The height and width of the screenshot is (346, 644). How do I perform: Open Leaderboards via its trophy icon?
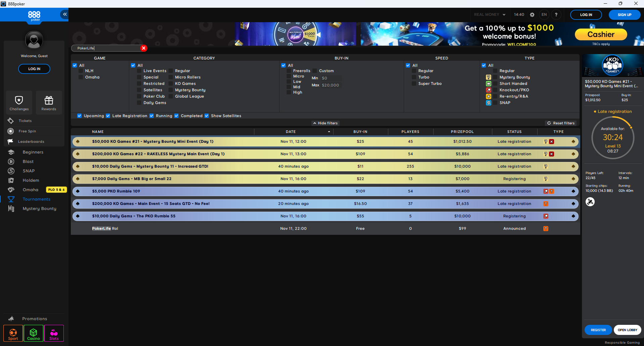[11, 141]
